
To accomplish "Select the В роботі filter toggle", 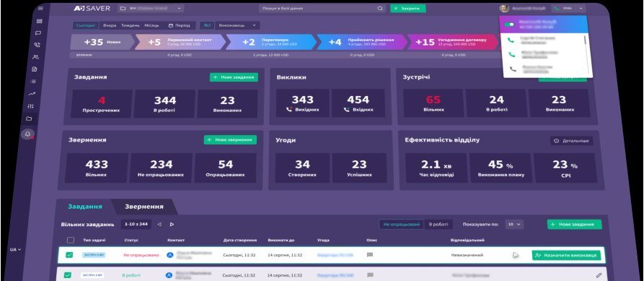I will click(x=438, y=224).
